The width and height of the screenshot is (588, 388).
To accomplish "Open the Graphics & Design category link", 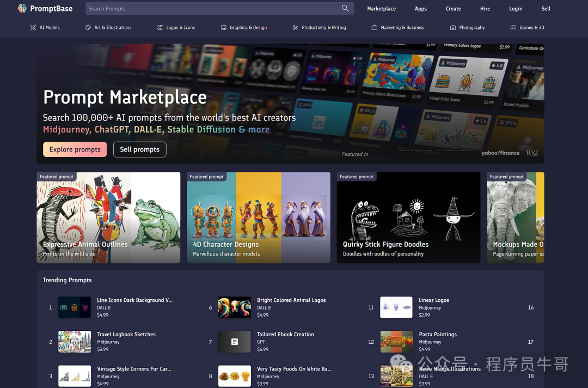I will (248, 27).
